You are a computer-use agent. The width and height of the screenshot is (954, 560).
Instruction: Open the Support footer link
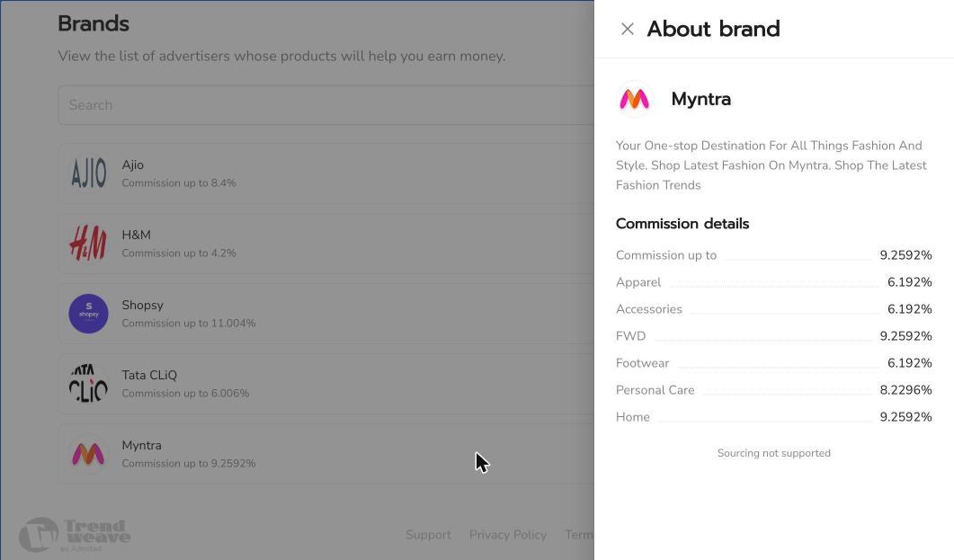pyautogui.click(x=428, y=535)
